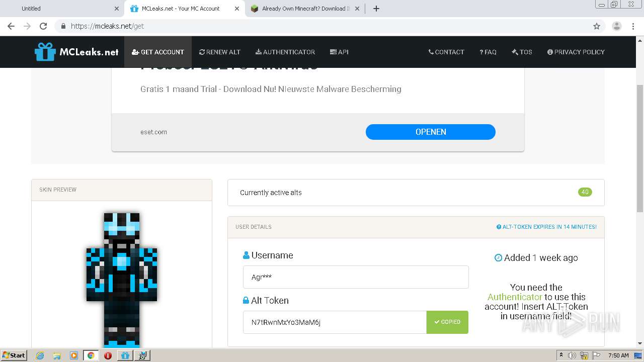Open the Windows Start menu
Image resolution: width=644 pixels, height=362 pixels.
tap(14, 355)
